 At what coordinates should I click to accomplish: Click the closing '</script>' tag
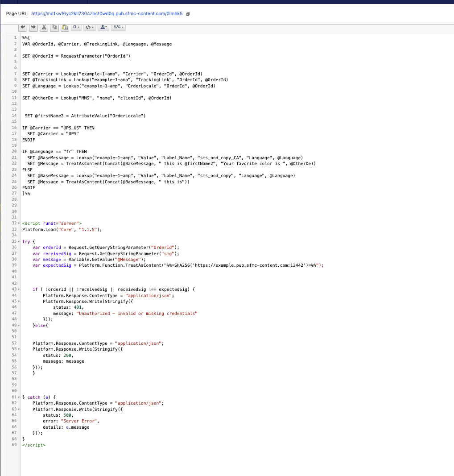(x=34, y=445)
